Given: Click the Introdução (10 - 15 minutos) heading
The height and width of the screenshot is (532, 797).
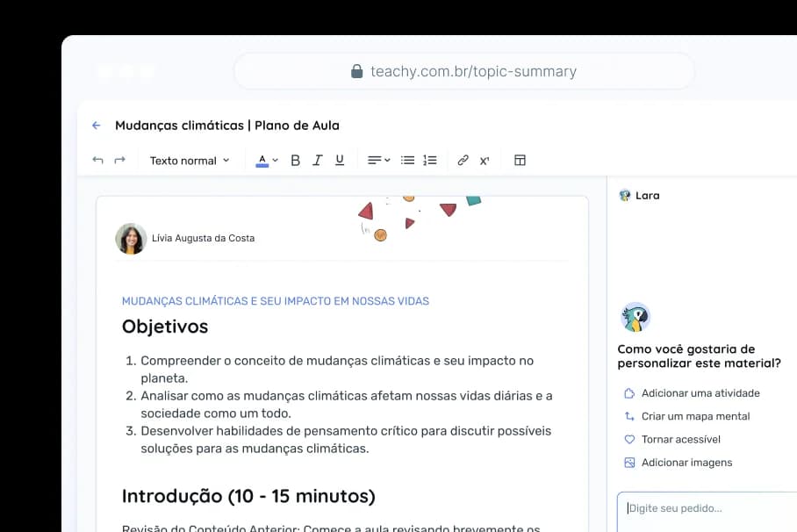Looking at the screenshot, I should 248,496.
